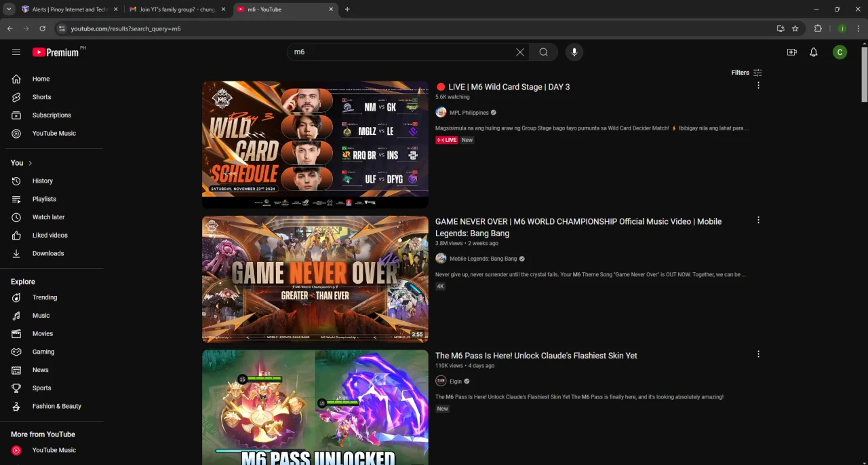This screenshot has width=868, height=465.
Task: View site information icon
Action: (x=62, y=29)
